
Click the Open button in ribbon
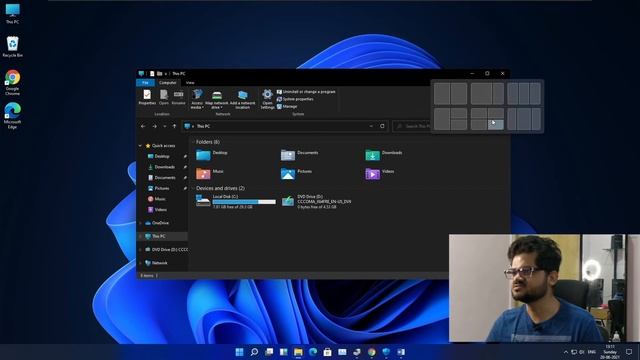[x=164, y=98]
